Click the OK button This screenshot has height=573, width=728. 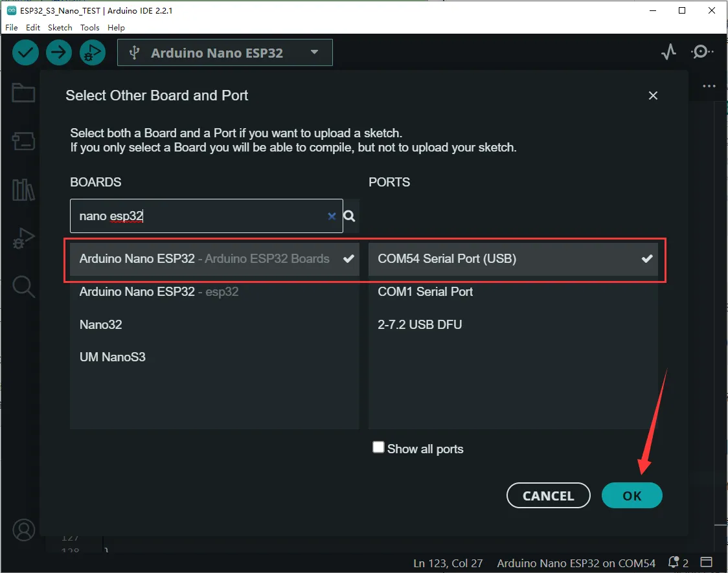pyautogui.click(x=632, y=495)
